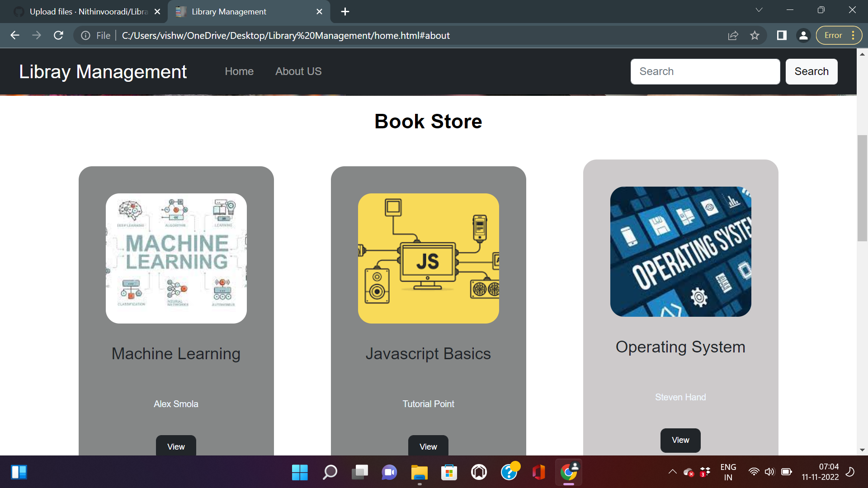Open the browser side panel
The height and width of the screenshot is (488, 868).
[782, 35]
